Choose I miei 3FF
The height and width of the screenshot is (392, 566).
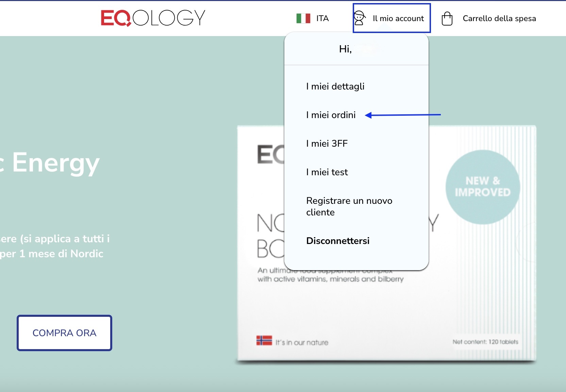[327, 144]
